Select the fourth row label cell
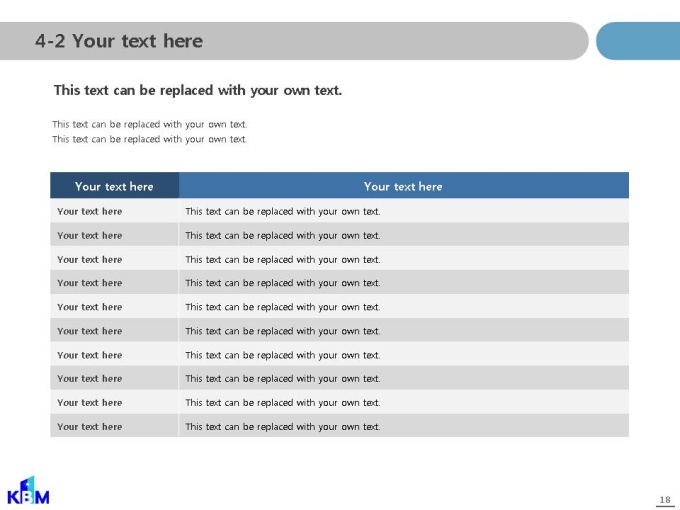Image resolution: width=680 pixels, height=510 pixels. [x=114, y=282]
